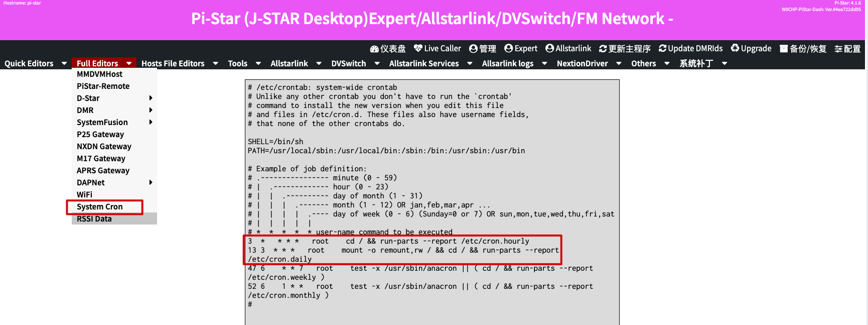Open the NextionDriver menu

point(583,63)
